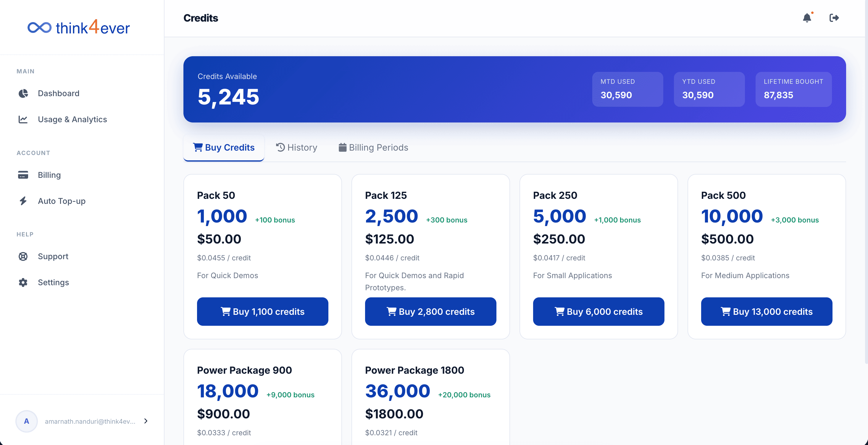Click the 18,000 credits amount
Screen dimensions: 868x445
pos(228,391)
